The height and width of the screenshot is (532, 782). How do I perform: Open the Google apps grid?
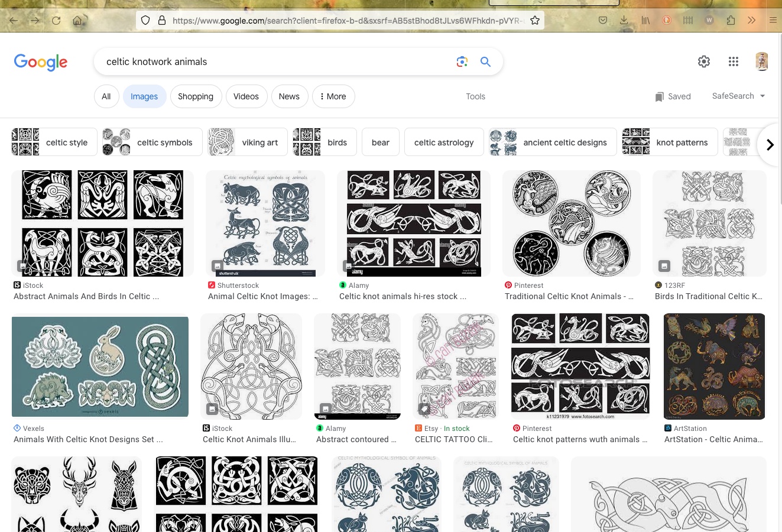tap(734, 61)
